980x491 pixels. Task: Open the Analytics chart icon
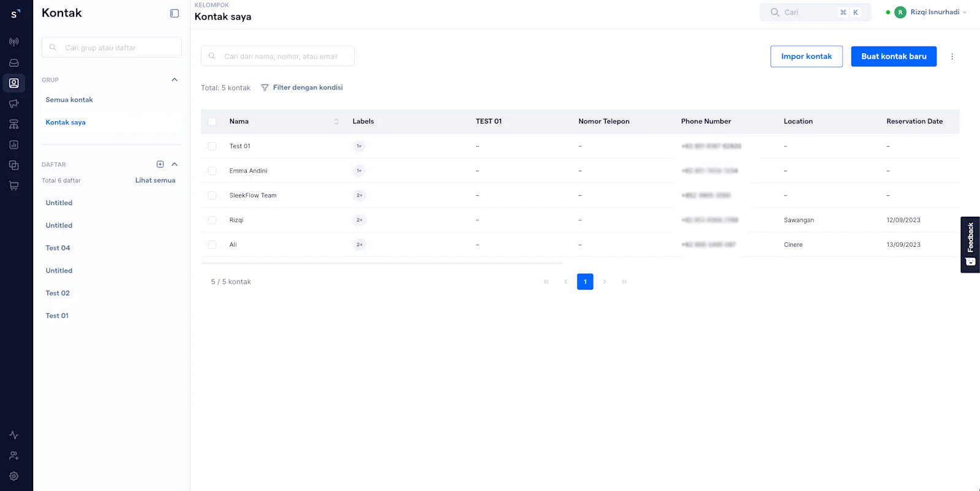click(13, 145)
